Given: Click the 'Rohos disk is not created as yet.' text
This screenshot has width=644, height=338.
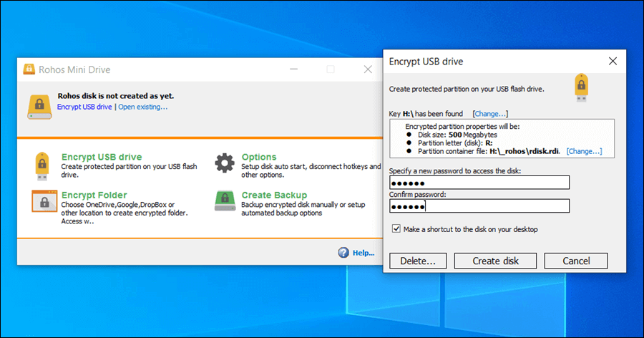Looking at the screenshot, I should click(116, 96).
